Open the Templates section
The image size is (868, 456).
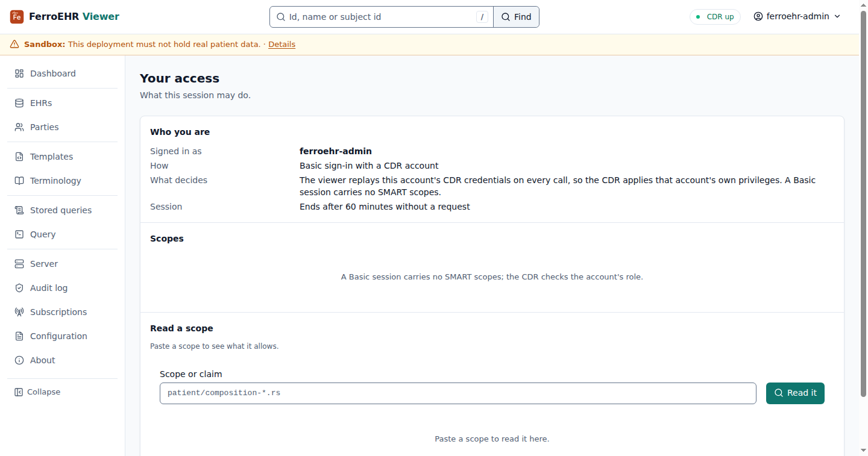63,157
